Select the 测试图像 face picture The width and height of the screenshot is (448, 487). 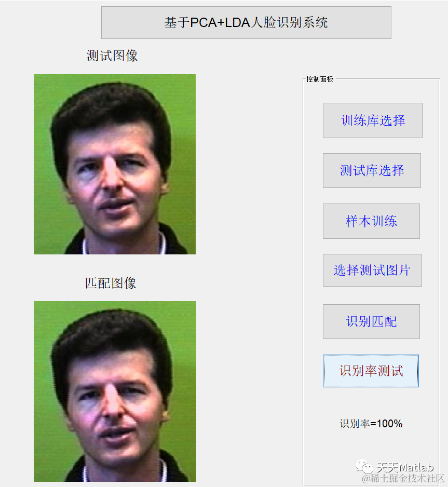click(115, 164)
